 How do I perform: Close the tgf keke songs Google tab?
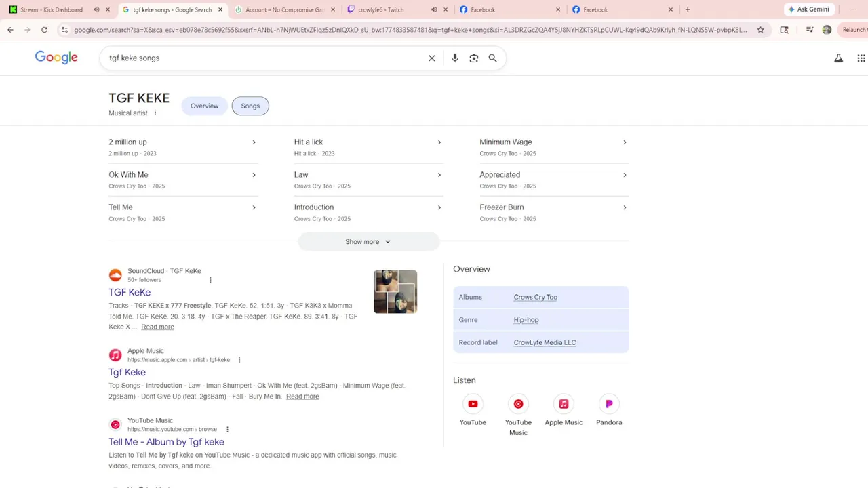tap(220, 9)
